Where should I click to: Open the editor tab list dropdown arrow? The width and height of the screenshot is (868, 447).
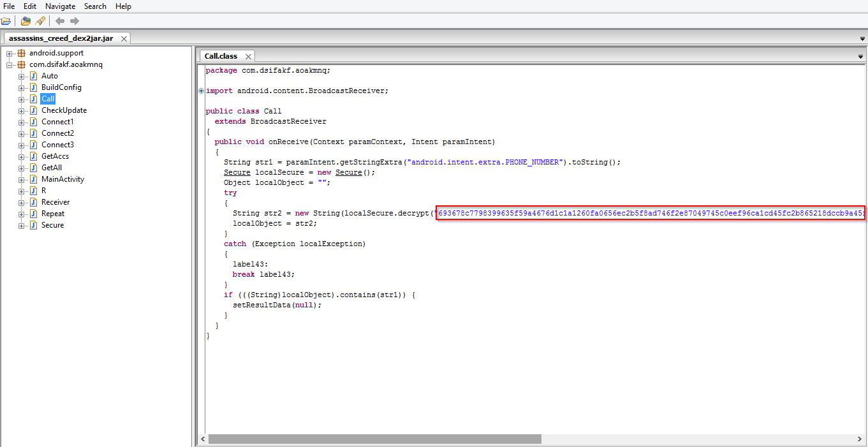pyautogui.click(x=860, y=57)
